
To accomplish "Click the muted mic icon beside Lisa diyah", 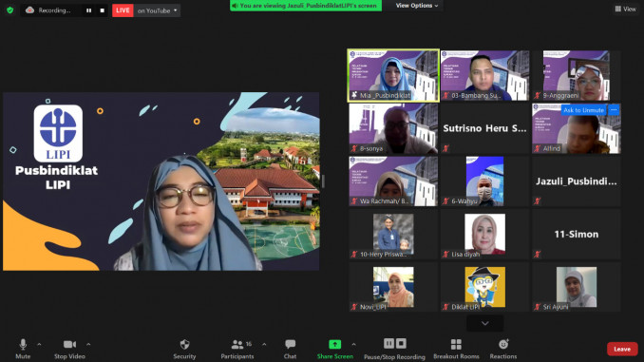I will point(445,255).
